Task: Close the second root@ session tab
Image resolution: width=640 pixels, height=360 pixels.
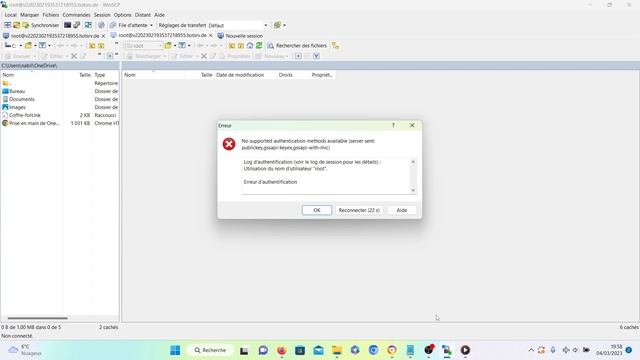Action: [211, 36]
